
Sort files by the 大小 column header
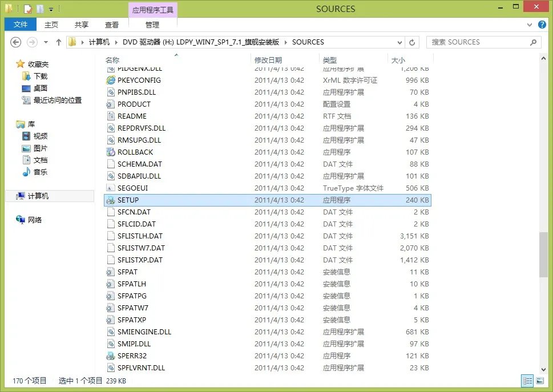click(x=398, y=60)
